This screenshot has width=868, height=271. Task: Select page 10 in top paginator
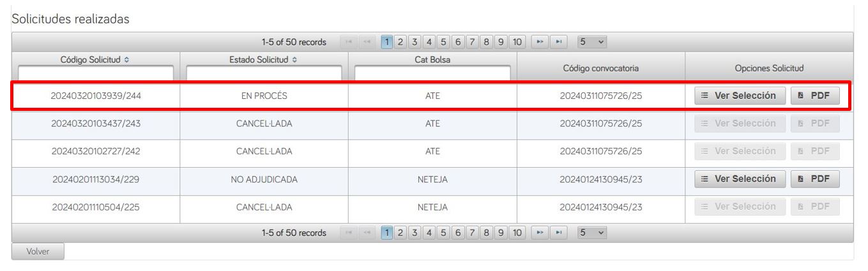pyautogui.click(x=517, y=42)
